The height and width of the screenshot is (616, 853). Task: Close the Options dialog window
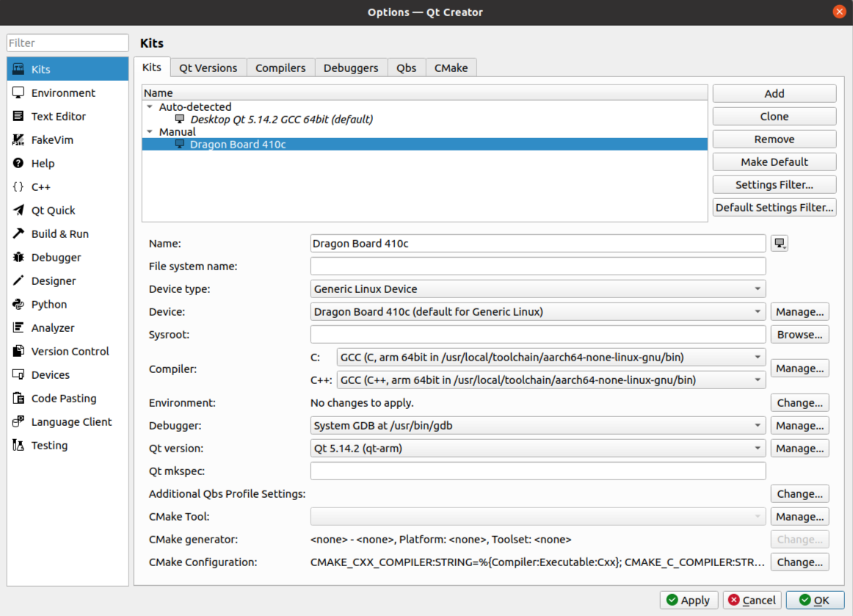point(839,12)
